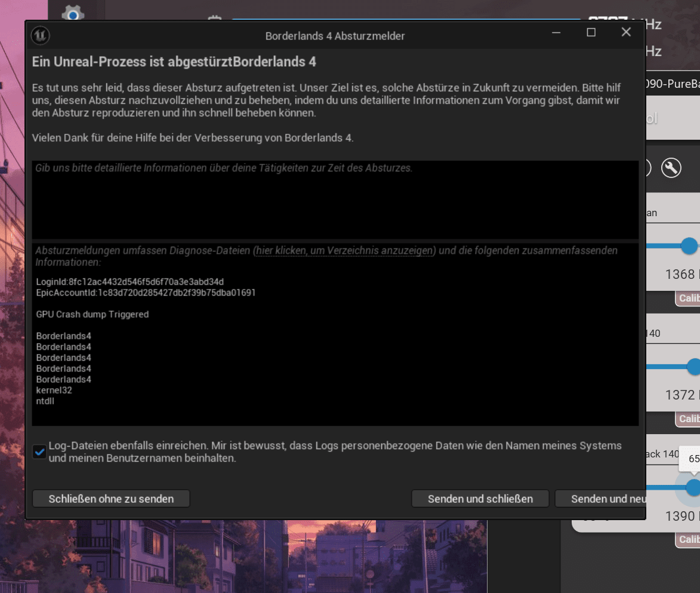
Task: Click Schließen ohne zu senden button
Action: (x=111, y=499)
